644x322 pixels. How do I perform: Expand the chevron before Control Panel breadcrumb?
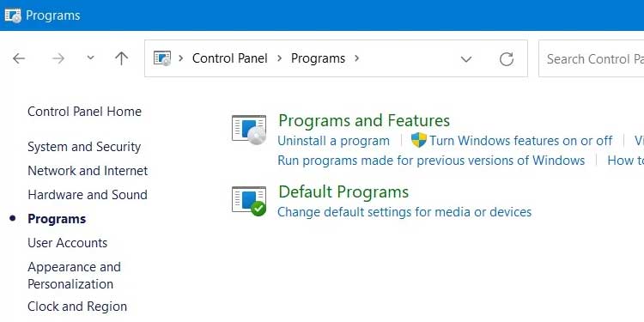click(180, 58)
